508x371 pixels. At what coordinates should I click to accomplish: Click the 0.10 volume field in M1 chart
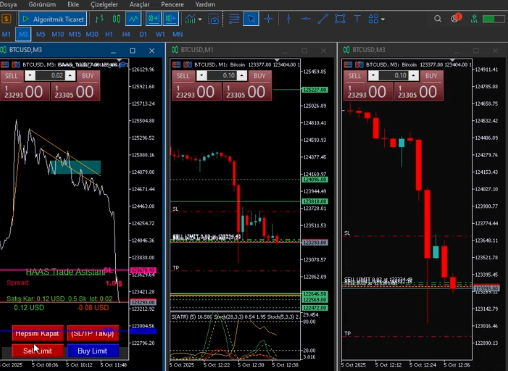222,76
